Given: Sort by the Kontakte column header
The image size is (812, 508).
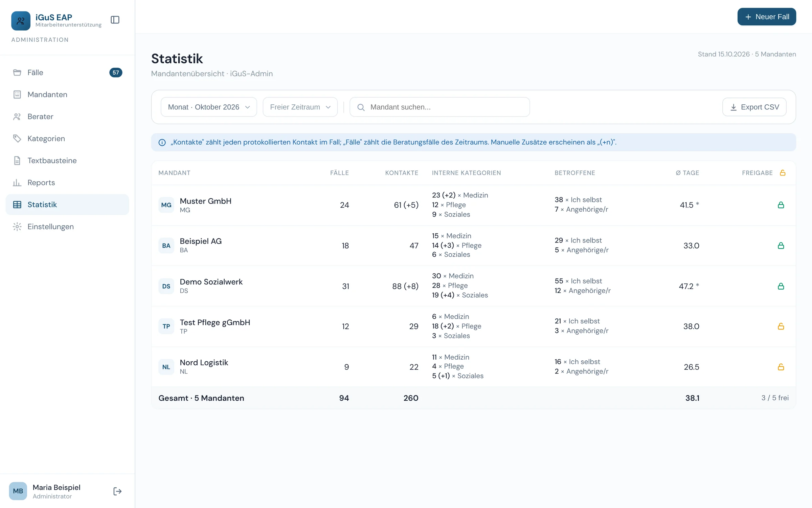Looking at the screenshot, I should click(x=402, y=173).
